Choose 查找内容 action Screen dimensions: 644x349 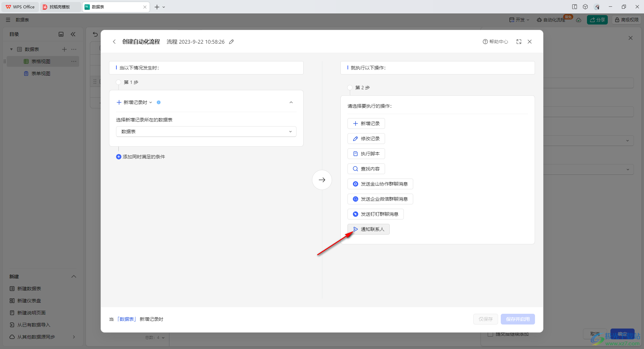366,169
